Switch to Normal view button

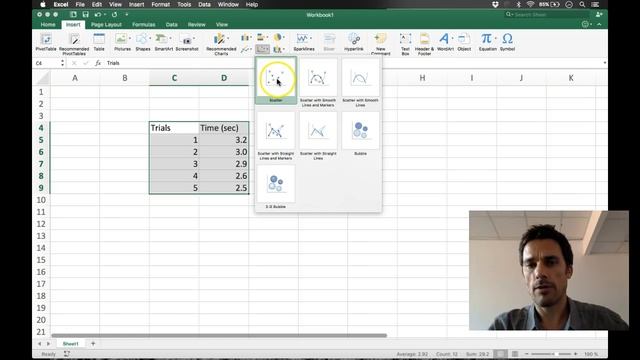pyautogui.click(x=500, y=354)
